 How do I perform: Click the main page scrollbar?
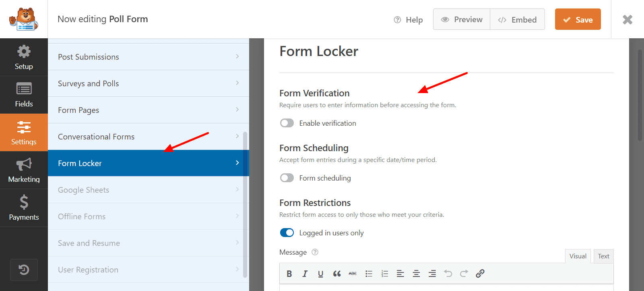click(640, 95)
